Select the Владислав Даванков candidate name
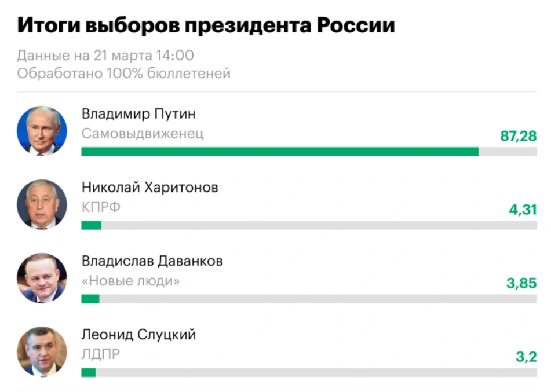 [x=152, y=261]
